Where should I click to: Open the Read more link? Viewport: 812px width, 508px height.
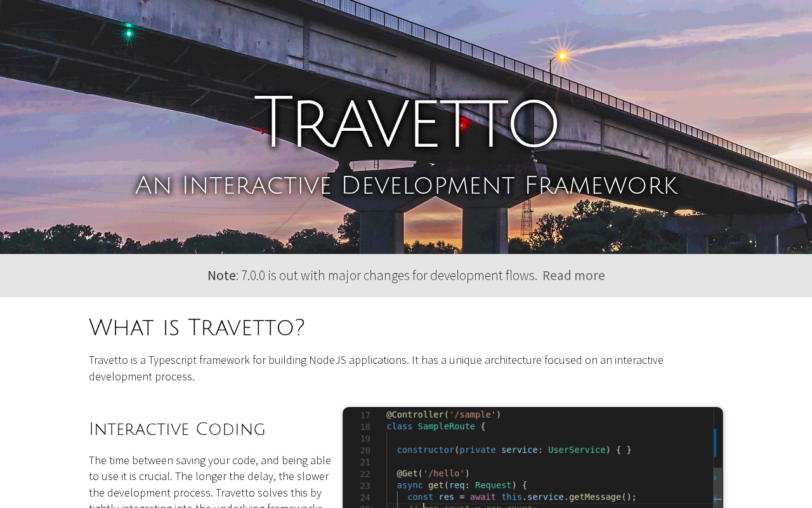[573, 276]
